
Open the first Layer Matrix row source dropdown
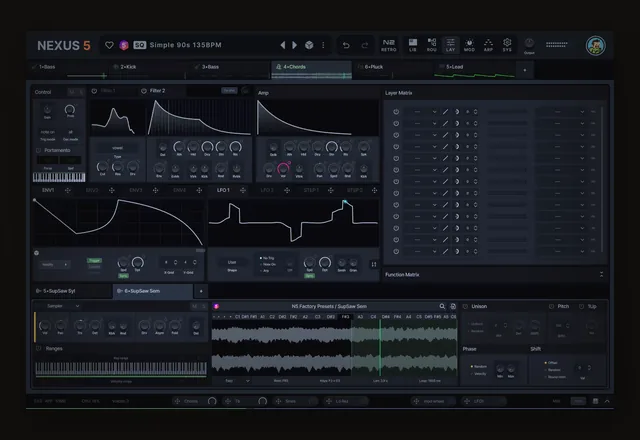(x=421, y=111)
